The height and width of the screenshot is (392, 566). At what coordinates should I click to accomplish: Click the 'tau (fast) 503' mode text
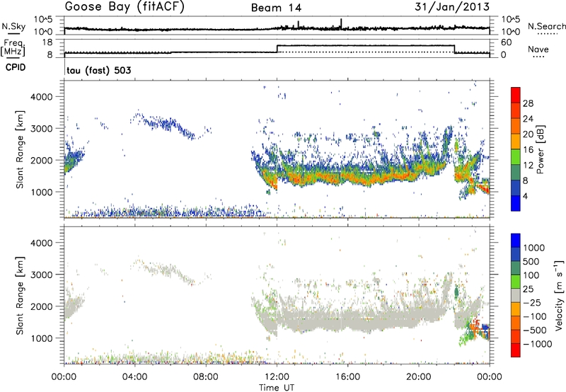point(99,70)
